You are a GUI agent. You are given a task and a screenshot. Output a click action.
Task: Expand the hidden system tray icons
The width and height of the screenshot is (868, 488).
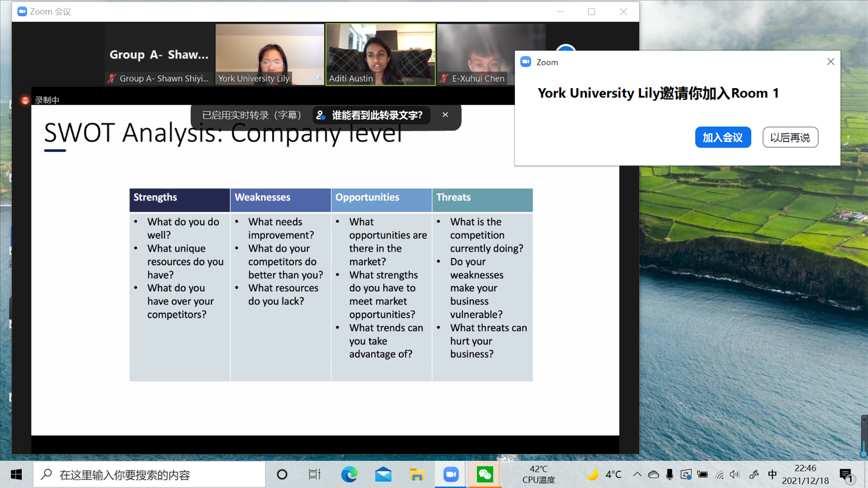pos(637,474)
